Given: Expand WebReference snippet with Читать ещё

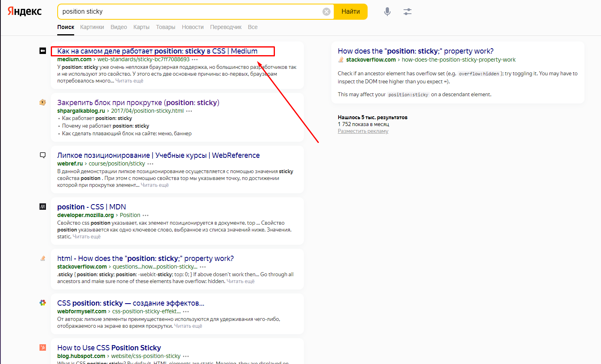Looking at the screenshot, I should [x=155, y=185].
